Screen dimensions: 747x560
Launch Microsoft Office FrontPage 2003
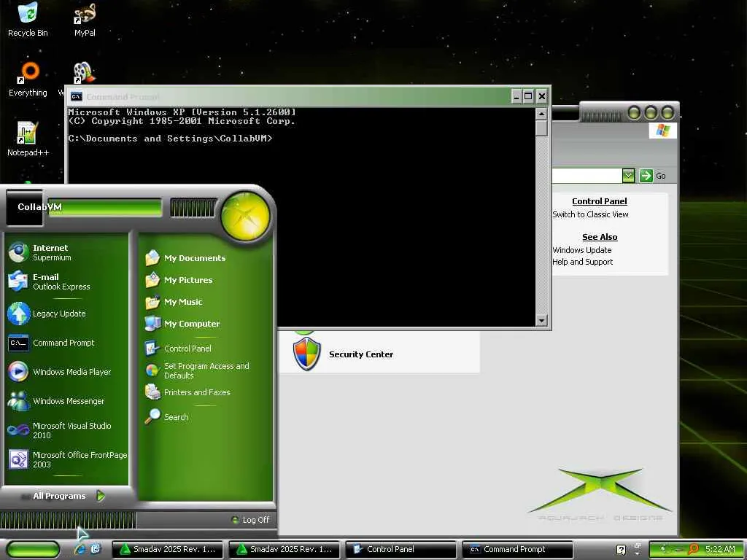pos(66,459)
